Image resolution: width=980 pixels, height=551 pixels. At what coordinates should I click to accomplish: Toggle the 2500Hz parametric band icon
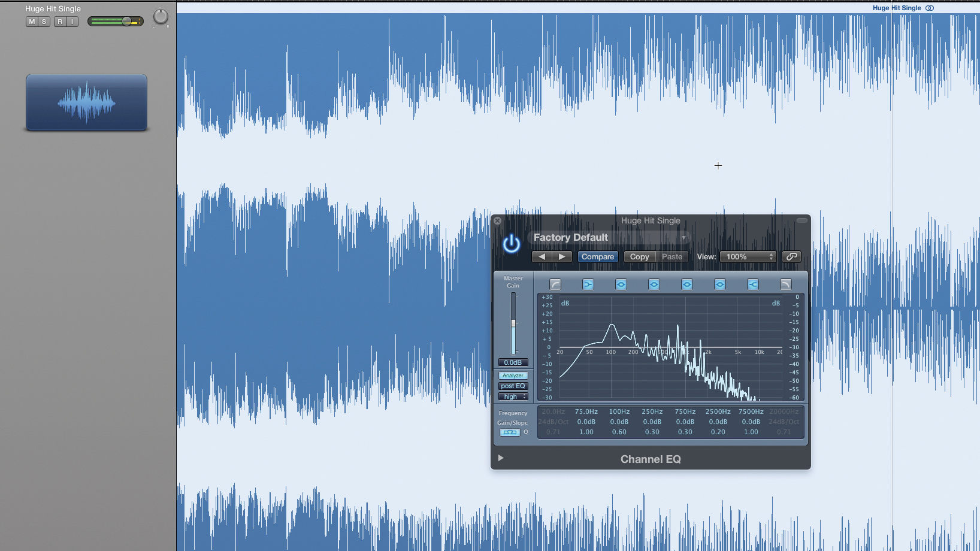click(720, 284)
